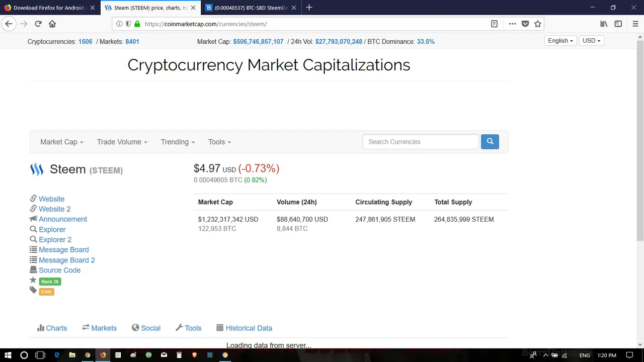Launch Microsoft Edge from taskbar
Image resolution: width=644 pixels, height=362 pixels.
[57, 355]
